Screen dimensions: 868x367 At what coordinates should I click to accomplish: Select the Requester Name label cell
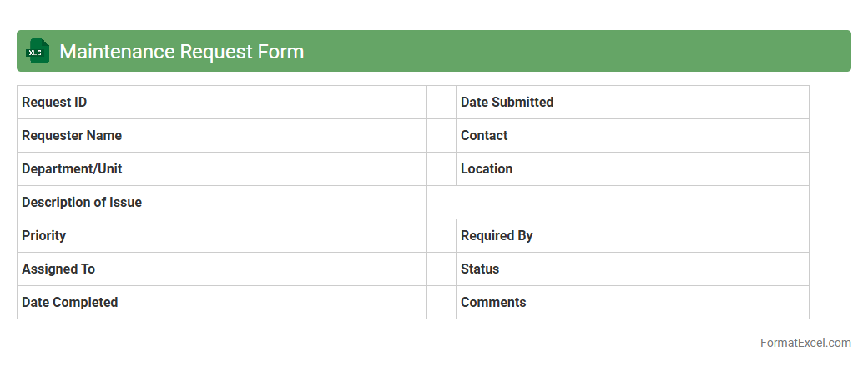pyautogui.click(x=221, y=136)
